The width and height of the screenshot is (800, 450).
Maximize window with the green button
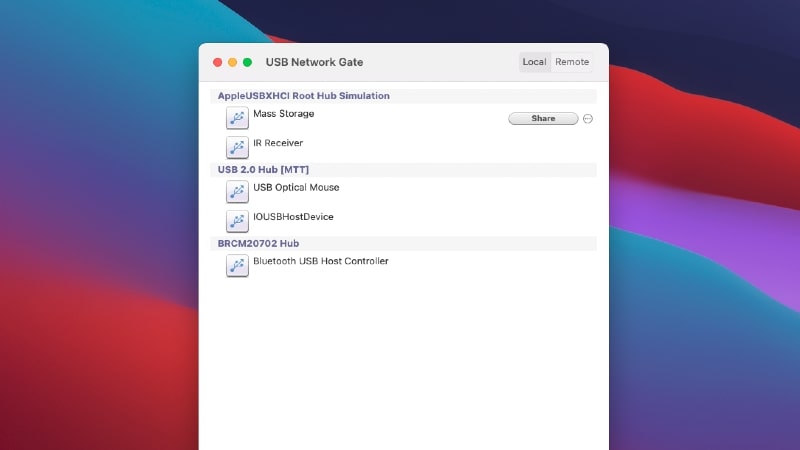[x=247, y=62]
